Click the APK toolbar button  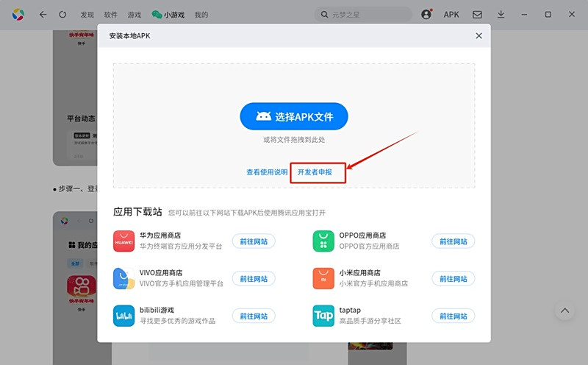(451, 15)
